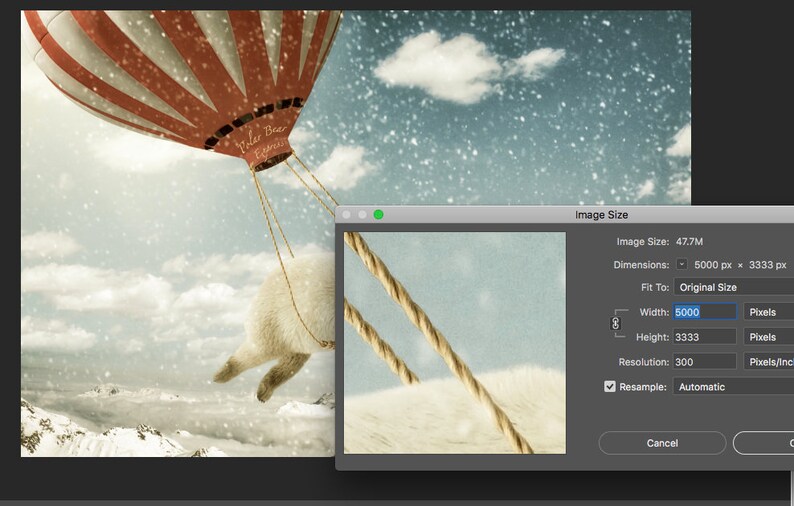This screenshot has width=794, height=506.
Task: Uncheck the Resample checkbox
Action: point(610,386)
